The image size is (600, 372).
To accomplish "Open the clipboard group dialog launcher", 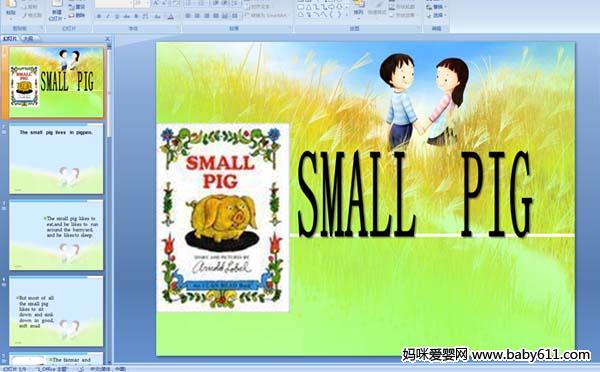I will click(41, 28).
